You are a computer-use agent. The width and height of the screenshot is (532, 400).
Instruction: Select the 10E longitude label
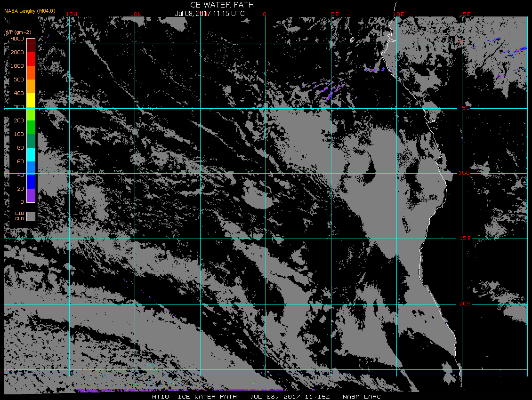coord(399,14)
